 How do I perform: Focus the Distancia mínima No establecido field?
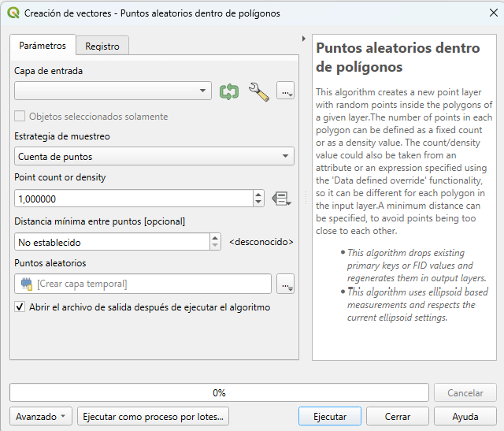click(113, 242)
